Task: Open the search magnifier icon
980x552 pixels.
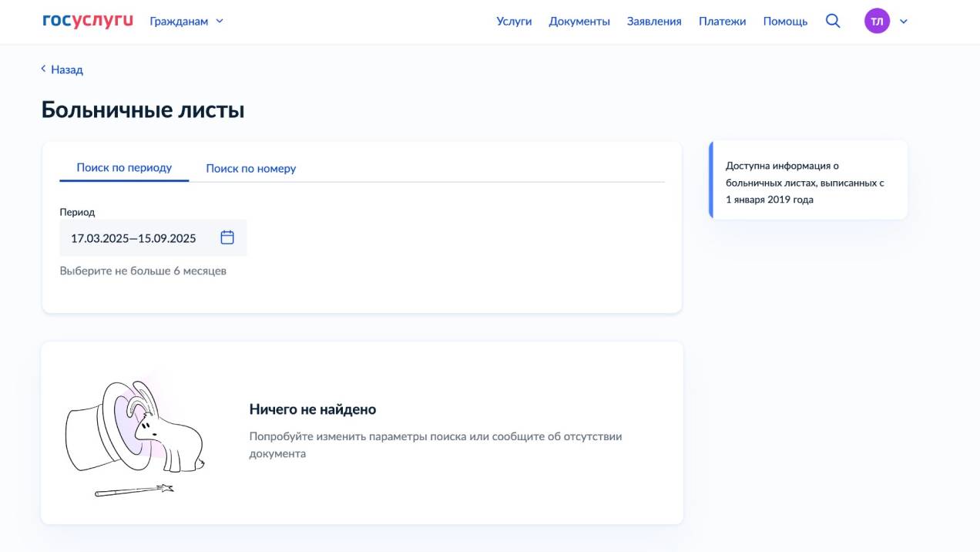Action: [x=833, y=21]
